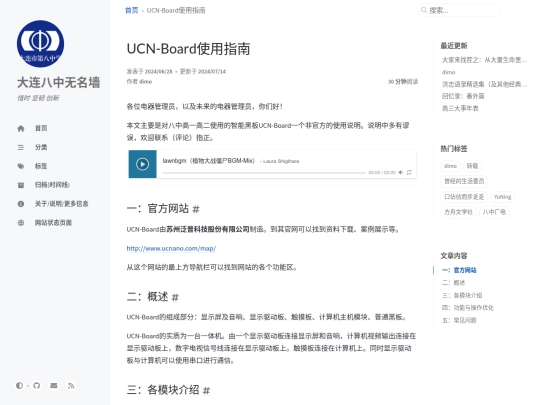The width and height of the screenshot is (540, 405).
Task: Open recent post 洪志语录精选集
Action: point(484,84)
